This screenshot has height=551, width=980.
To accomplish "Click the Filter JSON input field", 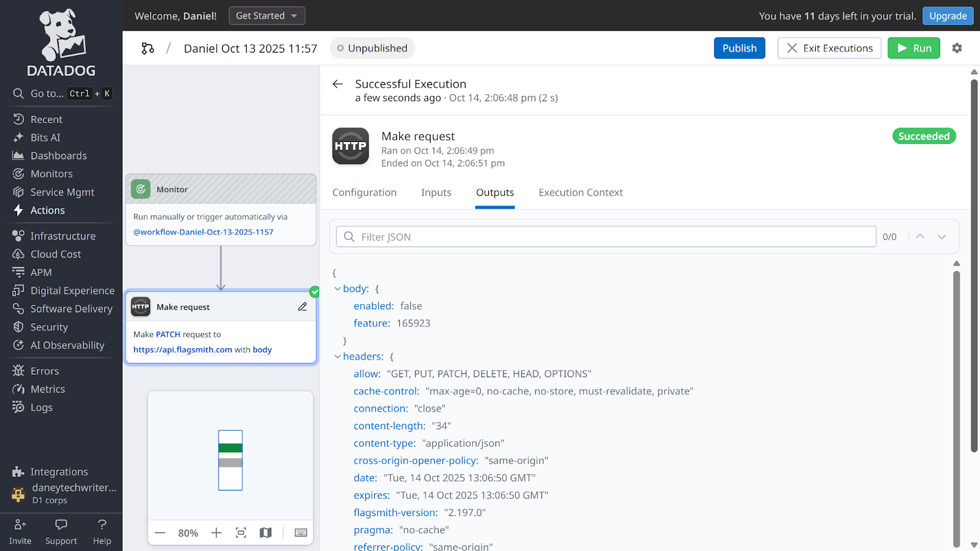I will tap(606, 236).
